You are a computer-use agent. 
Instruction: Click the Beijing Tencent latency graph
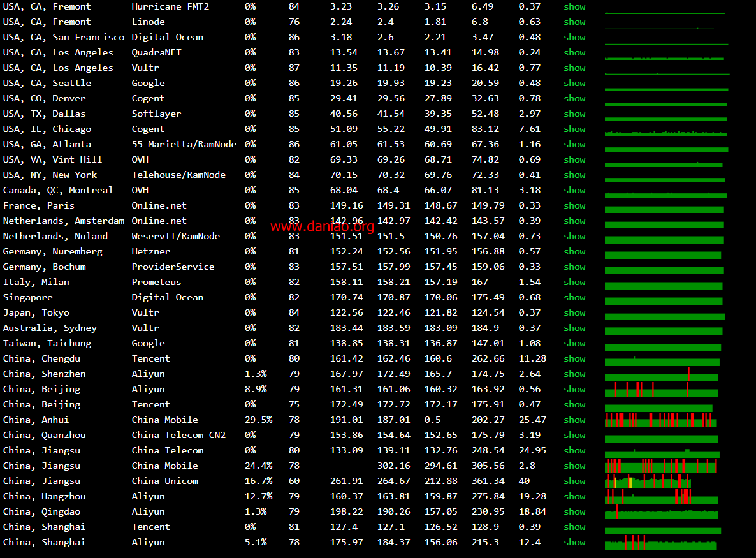click(x=658, y=408)
